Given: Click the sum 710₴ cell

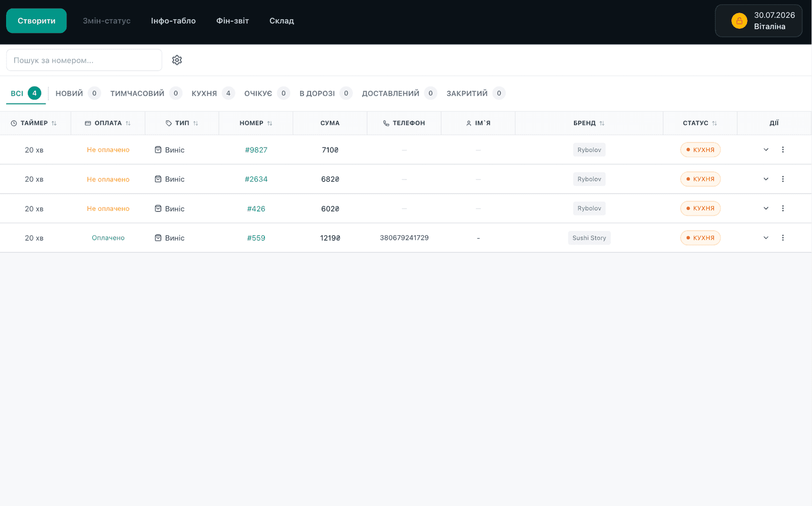Looking at the screenshot, I should (330, 150).
